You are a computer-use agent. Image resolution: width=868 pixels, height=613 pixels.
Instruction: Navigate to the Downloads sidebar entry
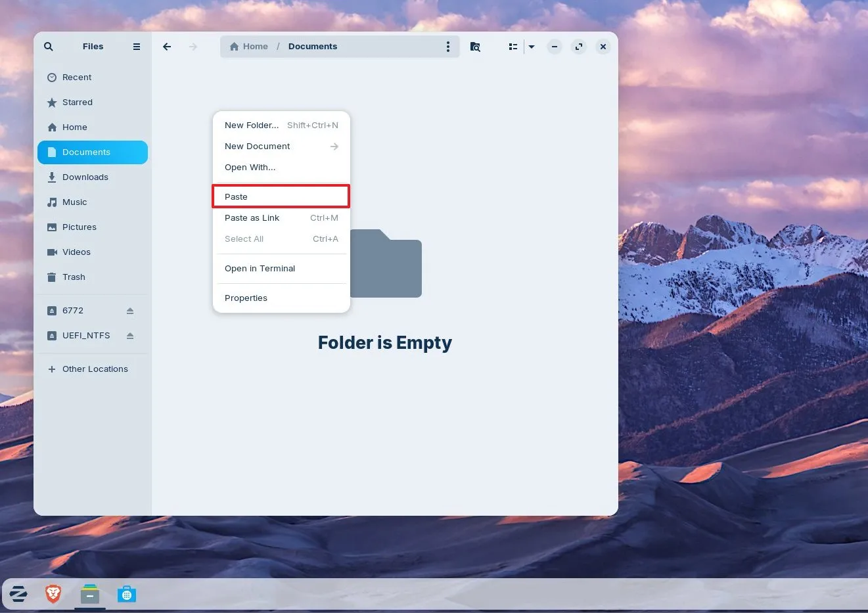[x=85, y=177]
